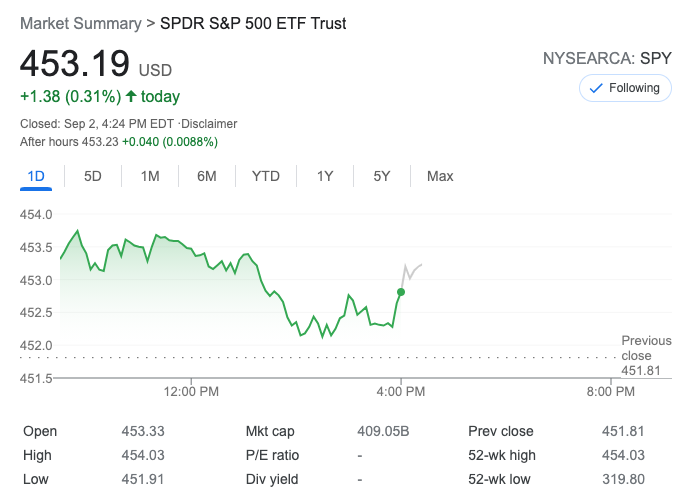This screenshot has height=499, width=687.
Task: Click the checkmark icon in Following
Action: click(x=596, y=88)
